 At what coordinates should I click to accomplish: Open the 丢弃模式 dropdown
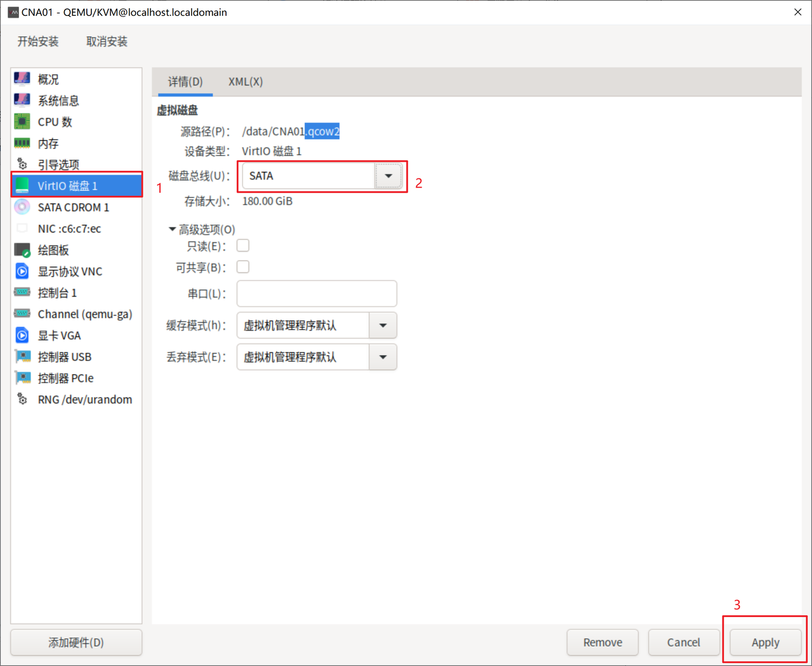[x=383, y=357]
